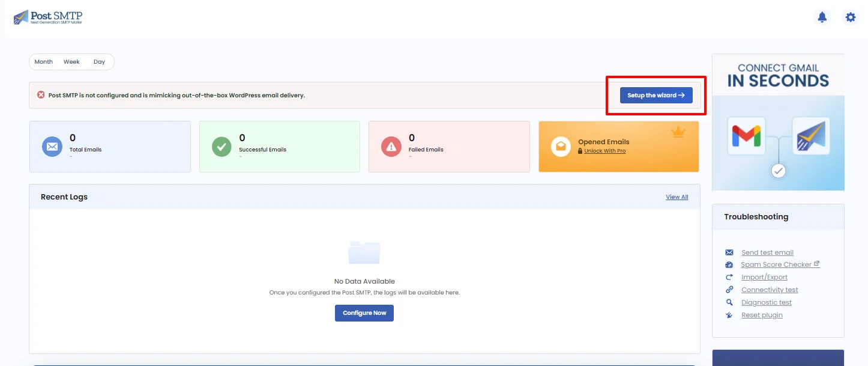
Task: Click the Total Emails envelope icon
Action: (52, 147)
